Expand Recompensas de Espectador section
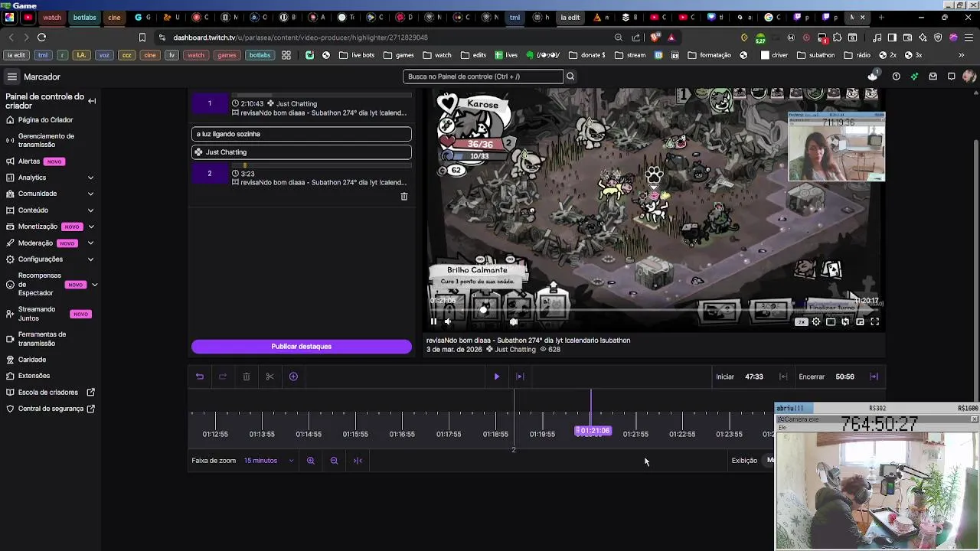 pyautogui.click(x=94, y=285)
